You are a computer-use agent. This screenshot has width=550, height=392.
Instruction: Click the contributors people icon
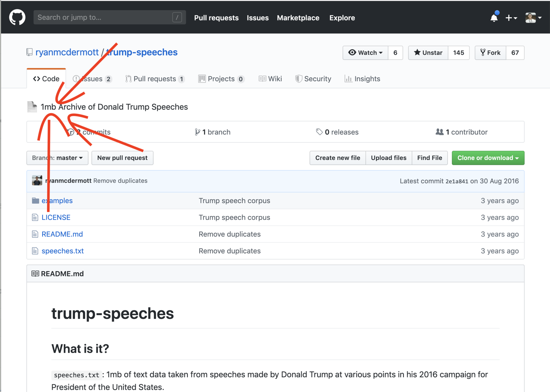point(440,132)
